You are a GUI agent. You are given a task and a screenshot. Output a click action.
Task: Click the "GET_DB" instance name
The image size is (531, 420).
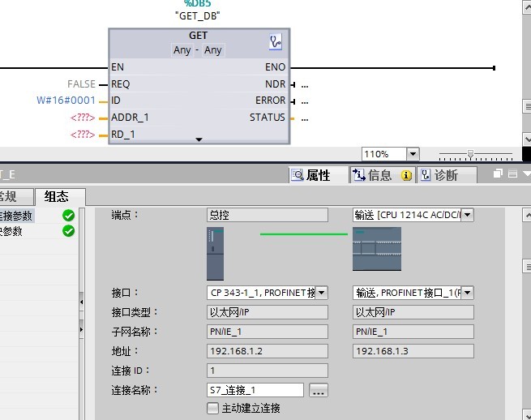click(x=198, y=15)
